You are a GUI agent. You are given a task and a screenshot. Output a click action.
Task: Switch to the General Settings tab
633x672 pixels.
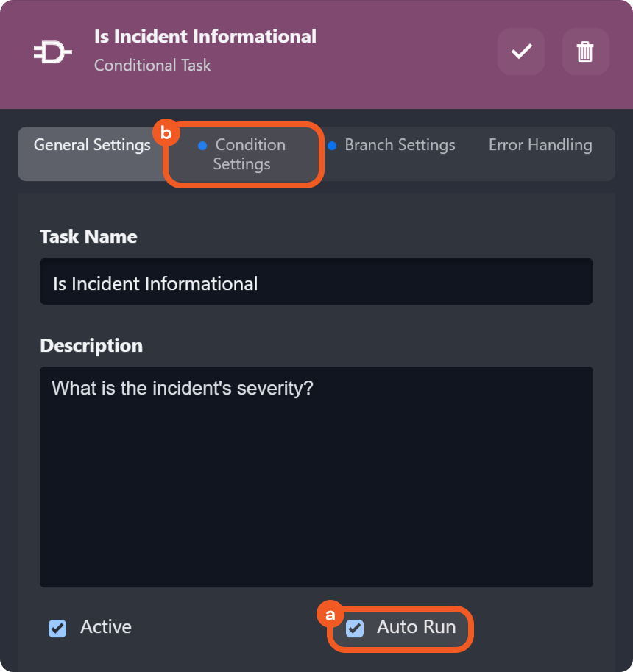92,145
